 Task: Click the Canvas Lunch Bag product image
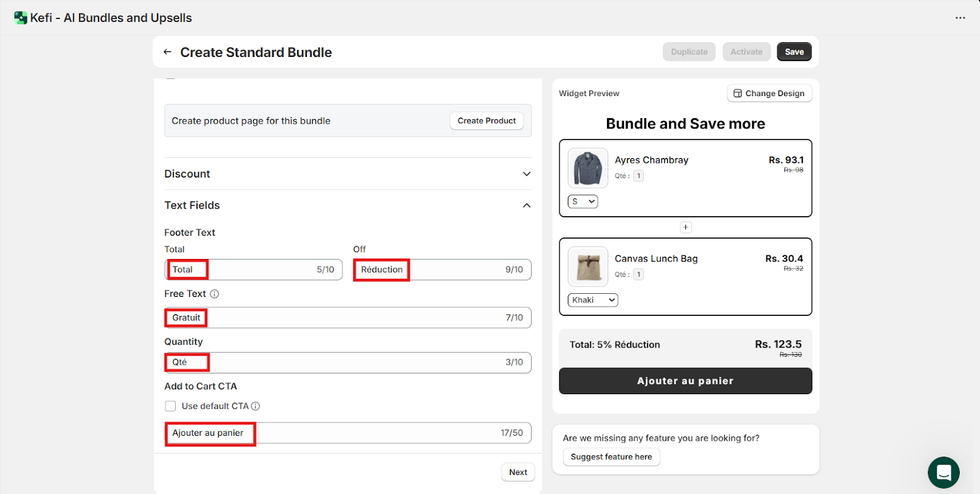[587, 266]
